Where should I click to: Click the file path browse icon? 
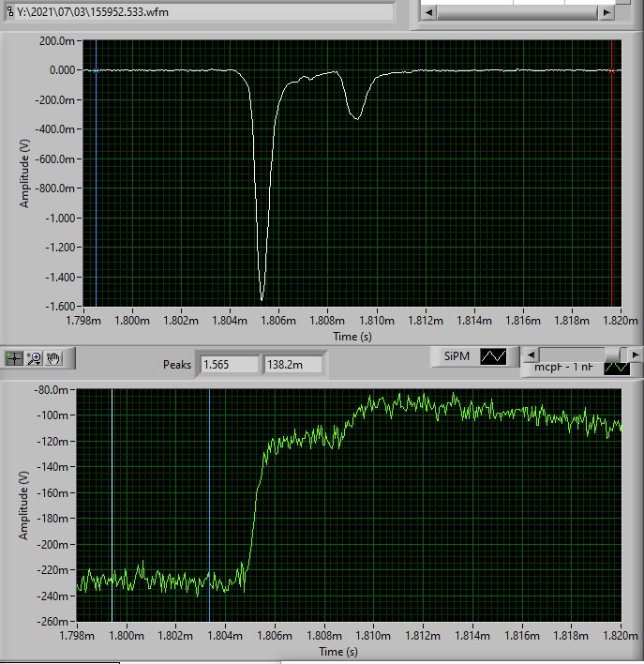[9, 12]
